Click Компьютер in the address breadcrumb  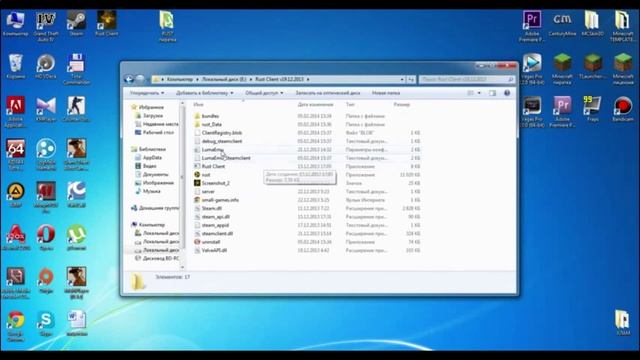coord(180,79)
